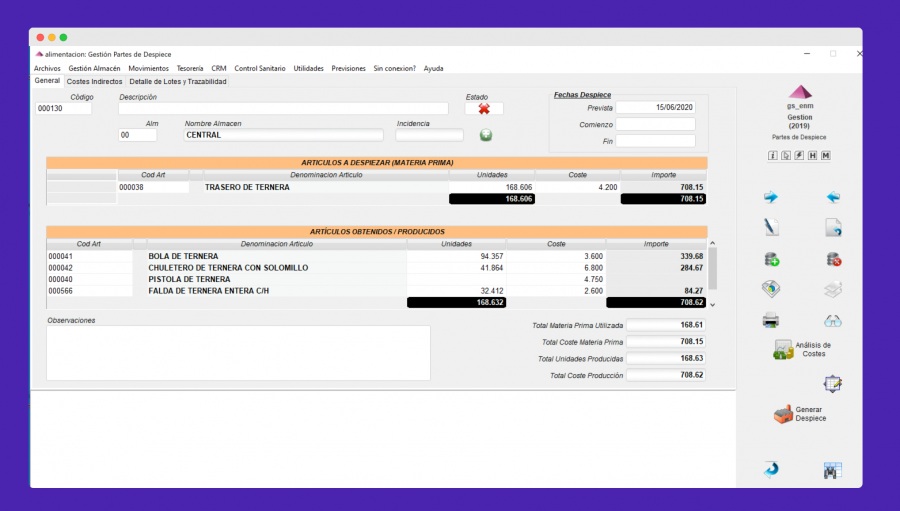Click the delete record database icon with red X
The height and width of the screenshot is (511, 900).
pos(833,260)
